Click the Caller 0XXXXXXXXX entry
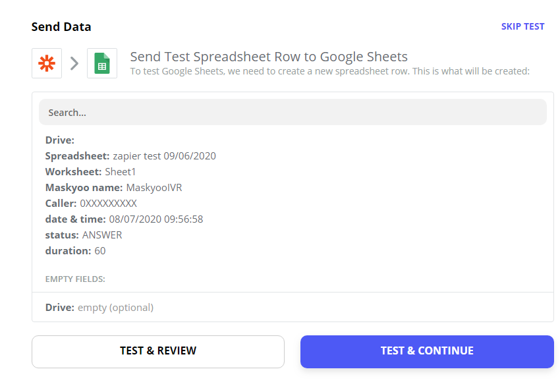 pos(91,203)
